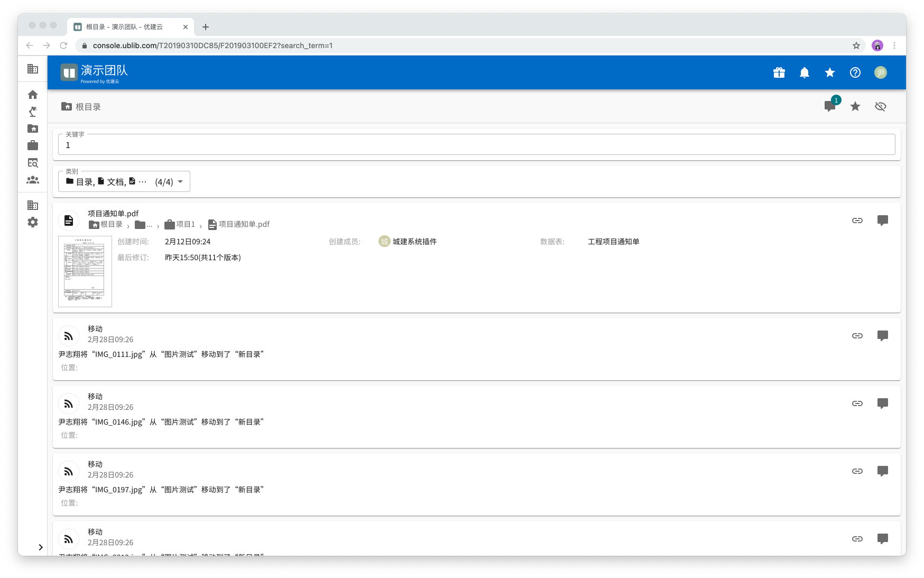Open the help question mark icon

(x=855, y=73)
